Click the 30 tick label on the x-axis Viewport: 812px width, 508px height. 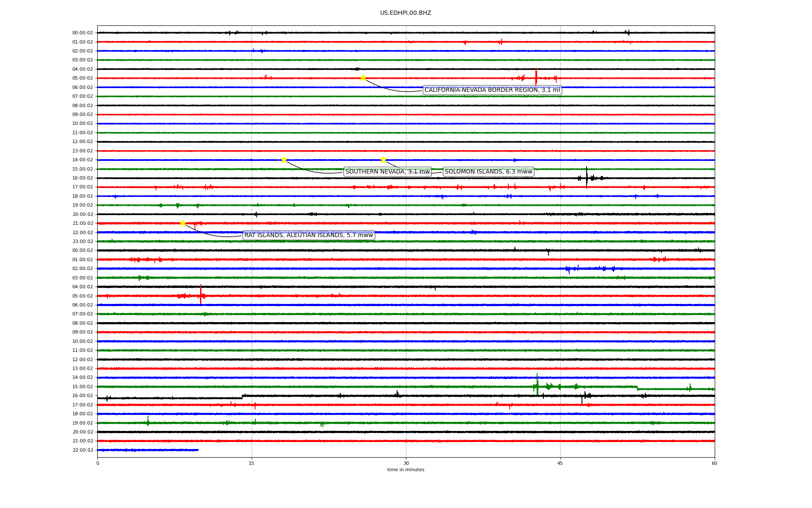(x=406, y=463)
